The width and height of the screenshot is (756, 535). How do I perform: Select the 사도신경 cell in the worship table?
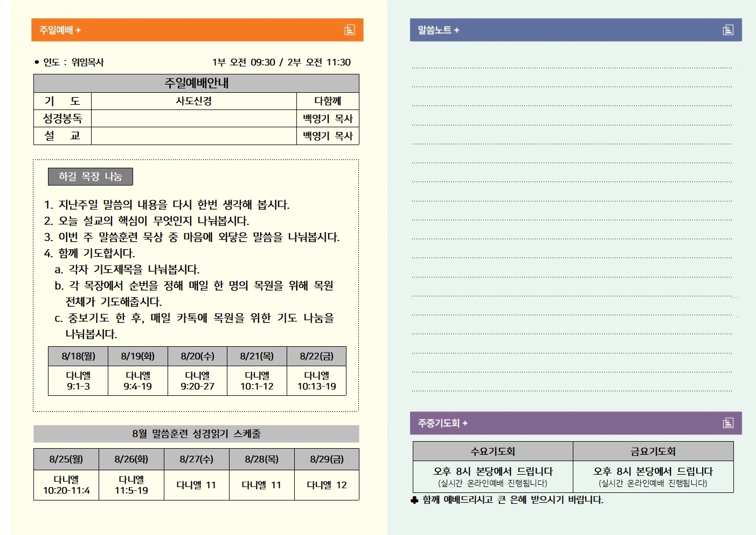(x=194, y=101)
